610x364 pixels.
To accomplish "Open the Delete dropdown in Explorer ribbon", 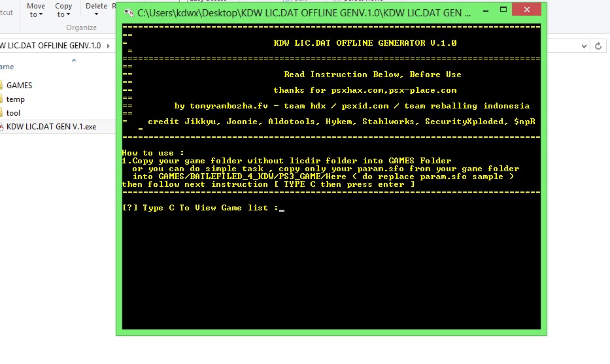I will click(96, 10).
